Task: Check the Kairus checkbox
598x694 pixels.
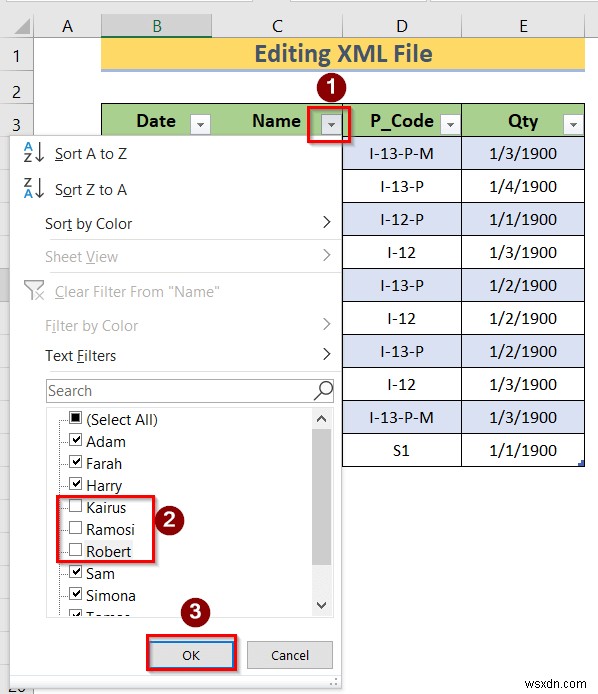Action: [x=76, y=506]
